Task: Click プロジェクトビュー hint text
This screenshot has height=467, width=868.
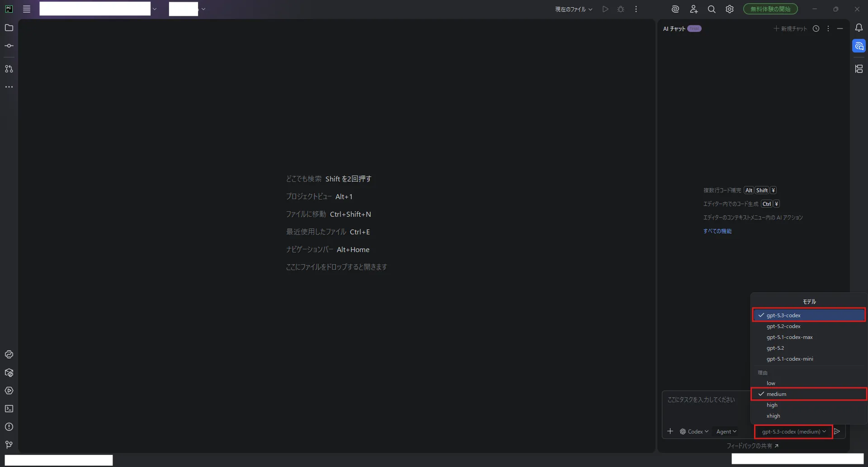Action: point(309,196)
